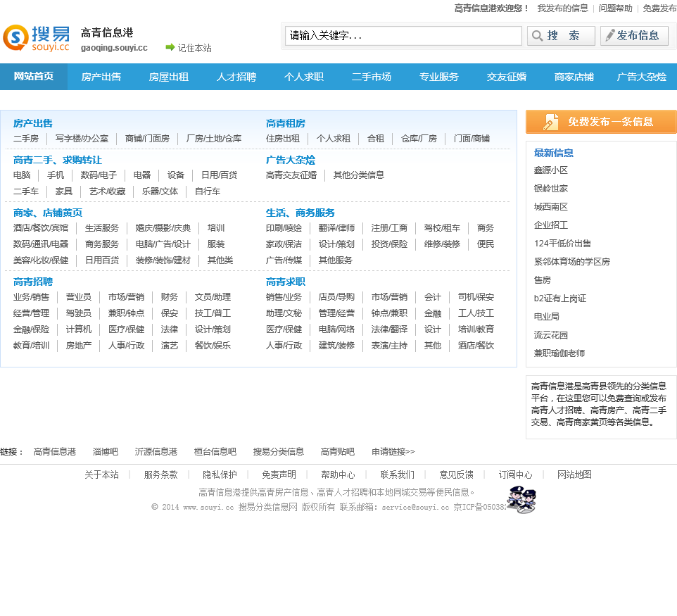Open 商铺/门面房 category link
Screen dimensions: 677x616
pos(147,139)
